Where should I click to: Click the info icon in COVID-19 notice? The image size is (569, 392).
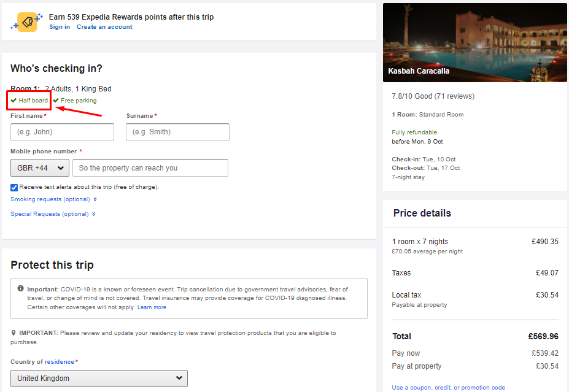(x=21, y=288)
